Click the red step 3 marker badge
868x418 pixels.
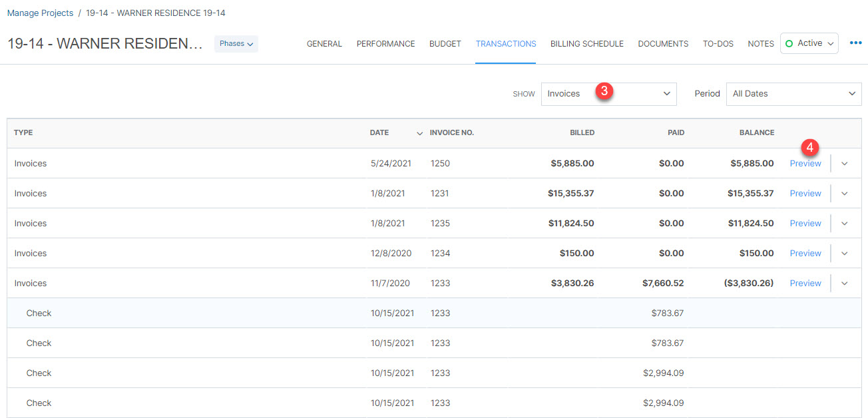coord(604,92)
